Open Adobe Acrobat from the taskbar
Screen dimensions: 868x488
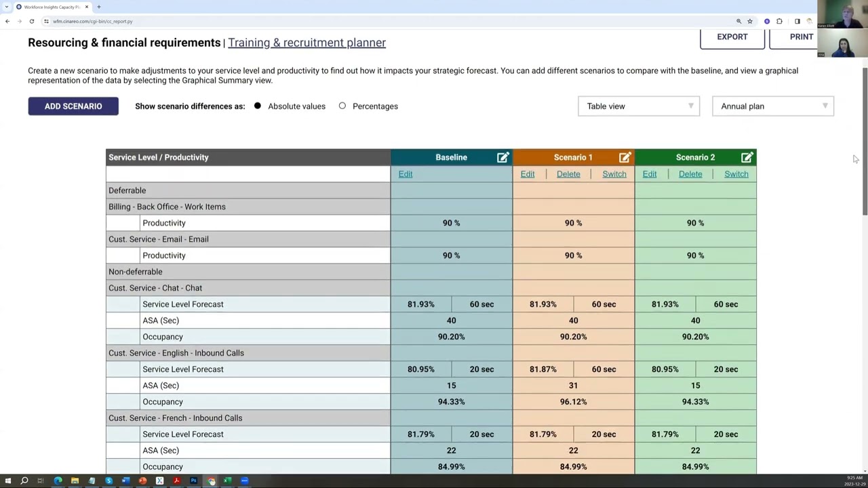(x=176, y=481)
